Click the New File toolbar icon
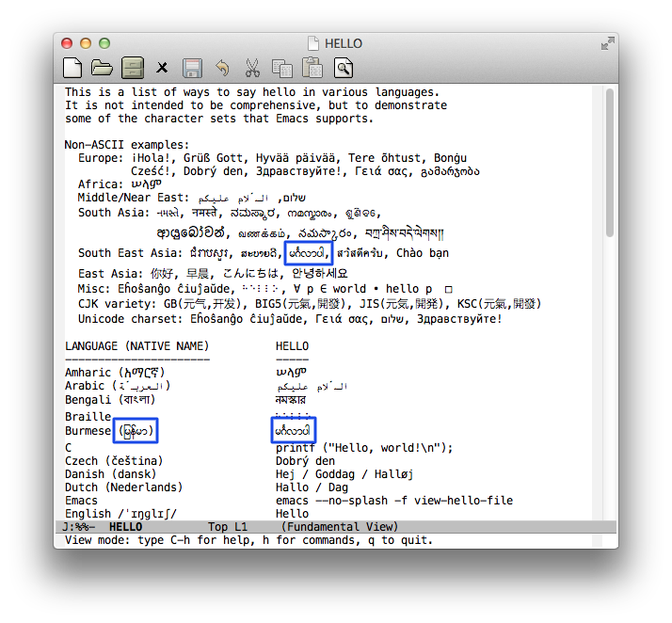Viewport: 672px width, 623px height. tap(72, 68)
